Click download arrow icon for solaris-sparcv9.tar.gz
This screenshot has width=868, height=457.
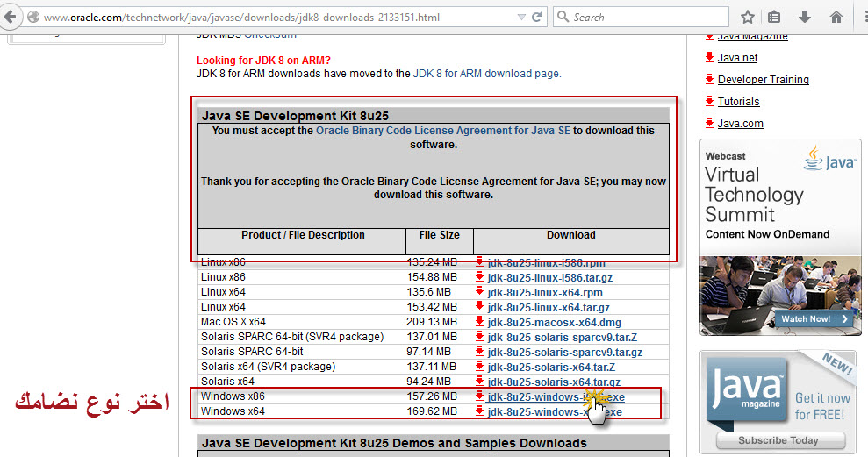[479, 352]
